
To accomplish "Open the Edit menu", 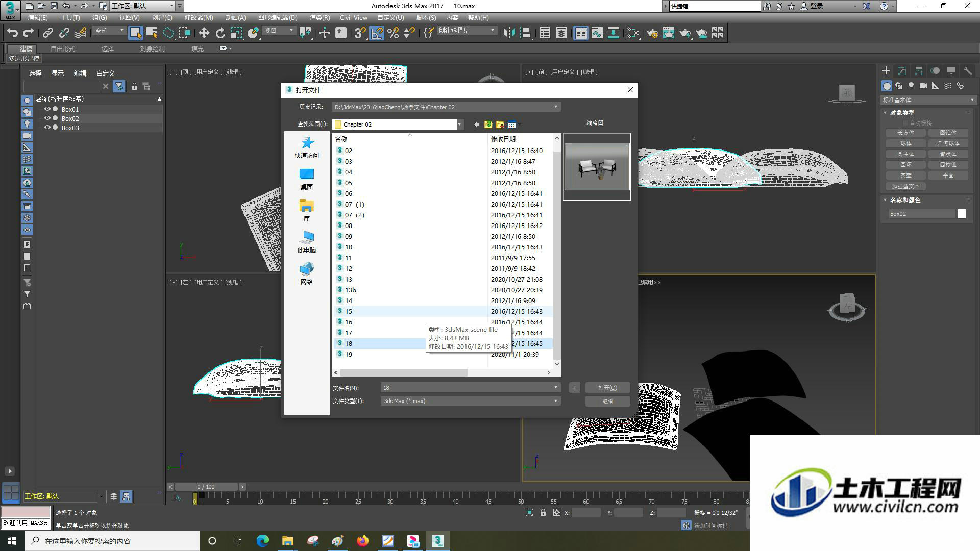I will (x=37, y=18).
